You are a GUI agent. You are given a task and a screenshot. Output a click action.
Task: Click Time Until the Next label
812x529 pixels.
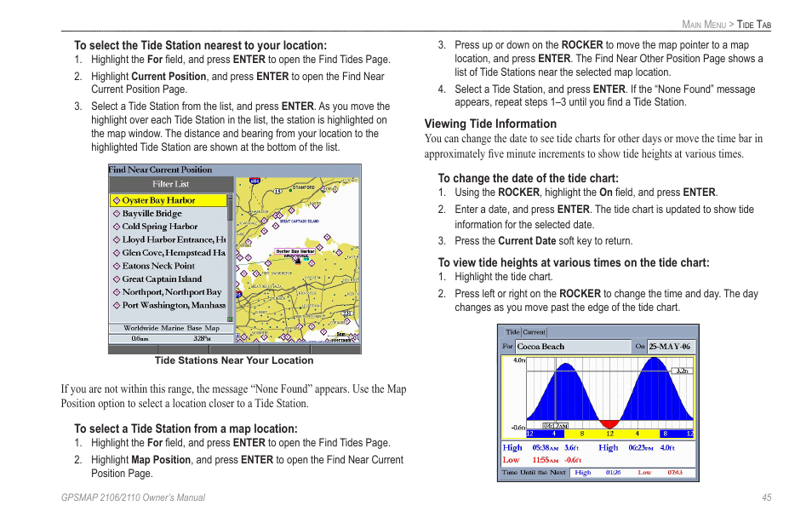click(x=534, y=473)
